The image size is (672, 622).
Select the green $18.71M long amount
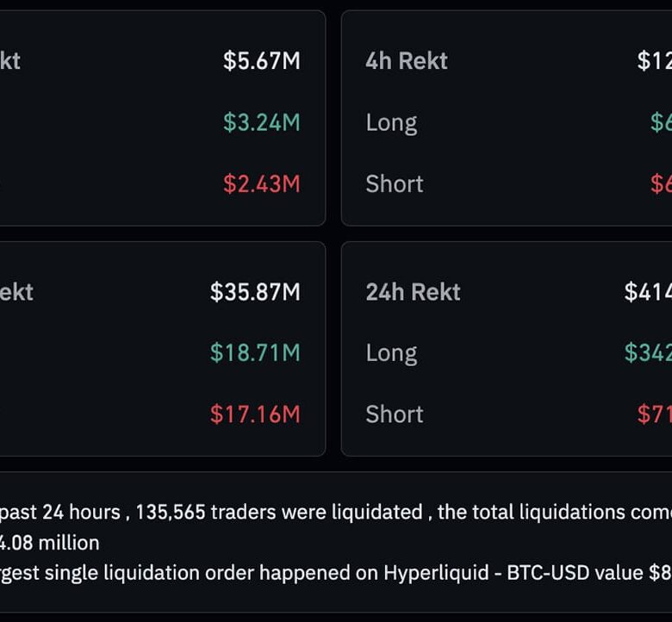pos(255,352)
